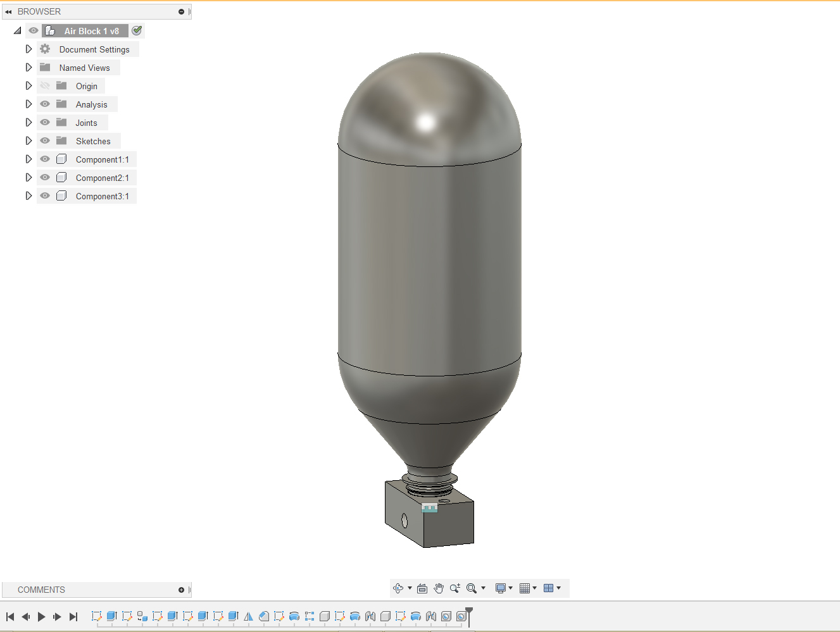Click the Viewports layout icon
The image size is (840, 632).
(x=549, y=588)
